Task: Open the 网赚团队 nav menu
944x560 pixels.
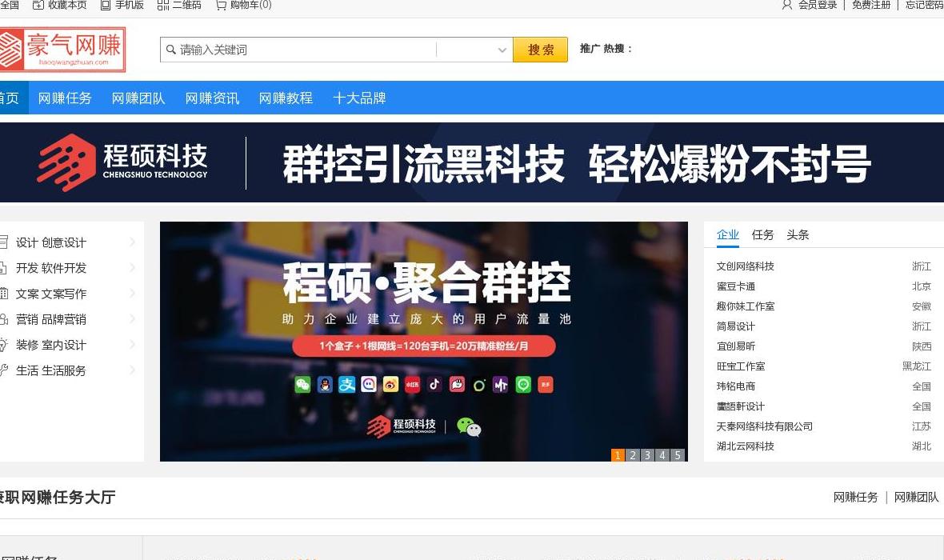Action: pyautogui.click(x=138, y=98)
